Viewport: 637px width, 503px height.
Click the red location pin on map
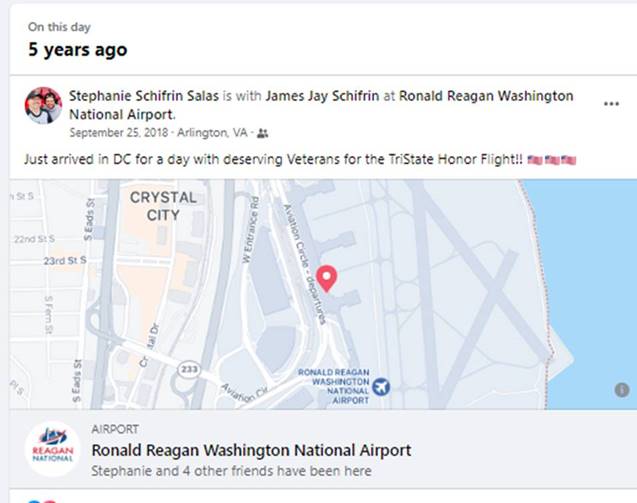(326, 278)
